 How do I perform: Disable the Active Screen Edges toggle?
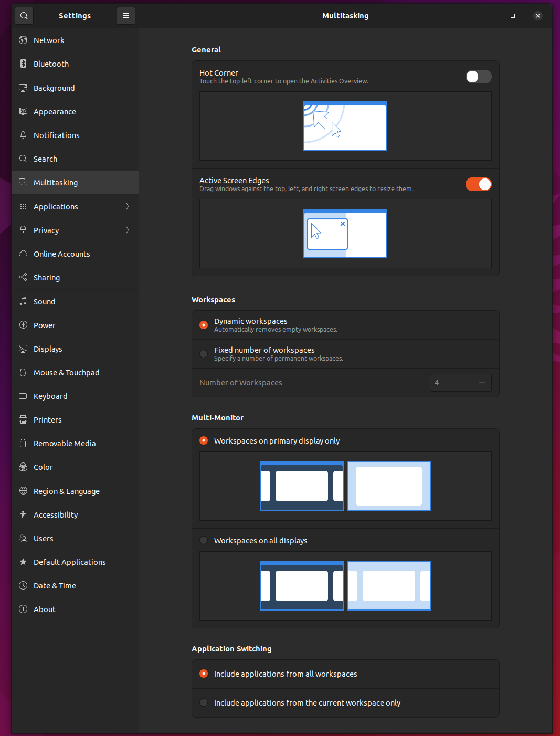tap(478, 184)
